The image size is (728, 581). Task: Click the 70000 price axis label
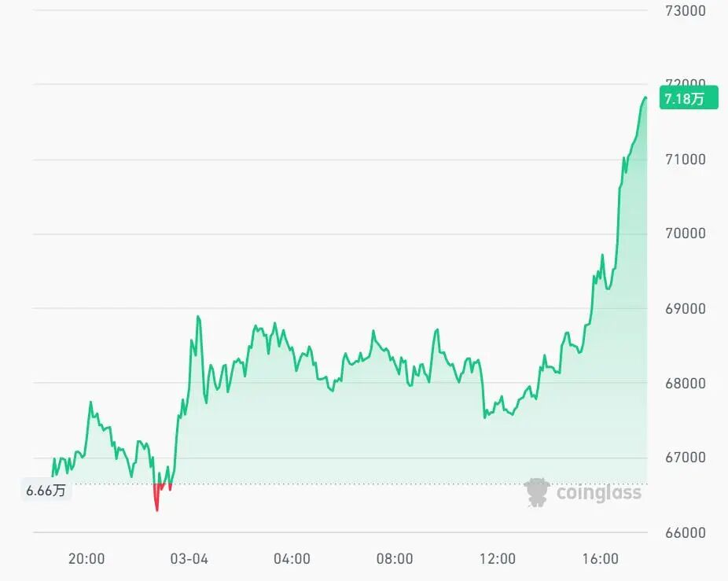pyautogui.click(x=685, y=234)
